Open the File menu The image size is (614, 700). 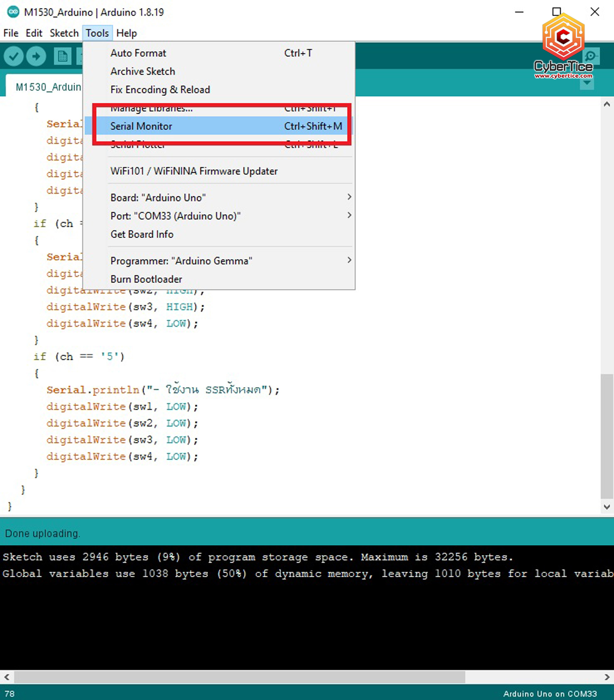coord(11,33)
